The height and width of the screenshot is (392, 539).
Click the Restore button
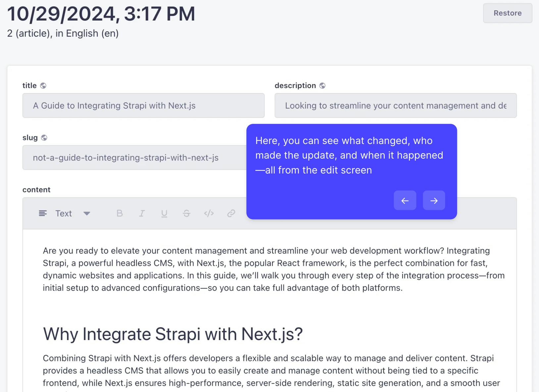(x=508, y=13)
